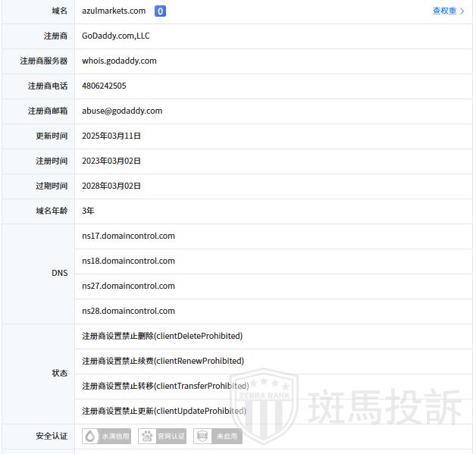Select the ns28.domaincontrol.com DNS entry

128,311
